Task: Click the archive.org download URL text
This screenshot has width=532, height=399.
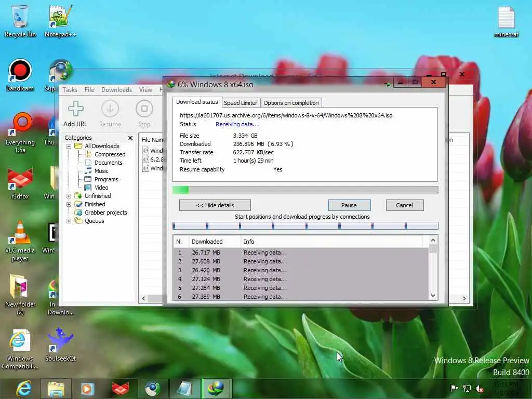Action: (286, 115)
